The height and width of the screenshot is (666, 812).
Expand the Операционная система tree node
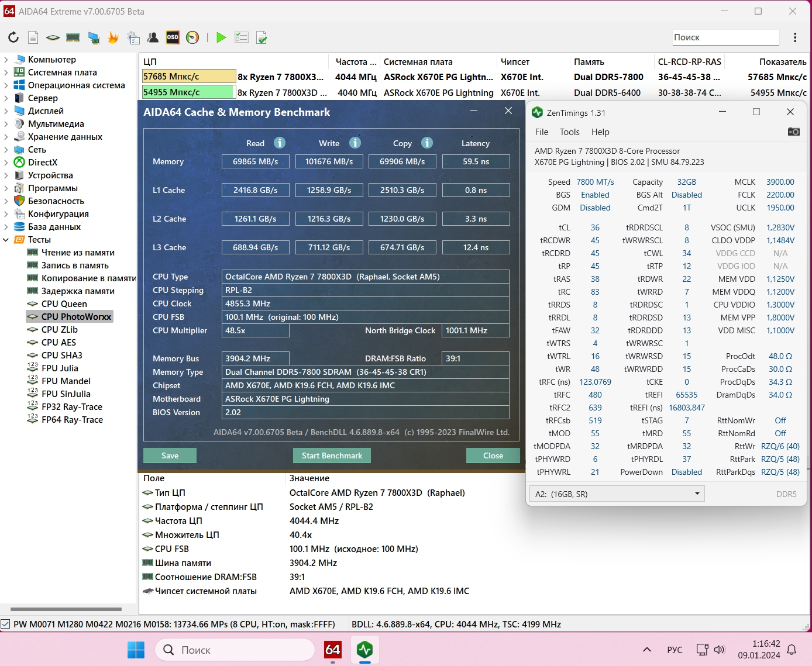6,85
